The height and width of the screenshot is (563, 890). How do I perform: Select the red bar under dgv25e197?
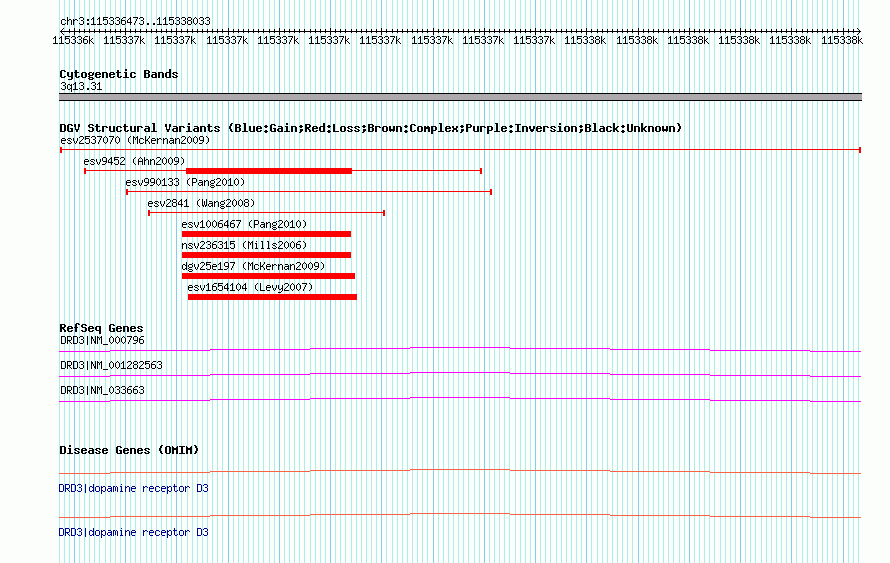point(268,276)
